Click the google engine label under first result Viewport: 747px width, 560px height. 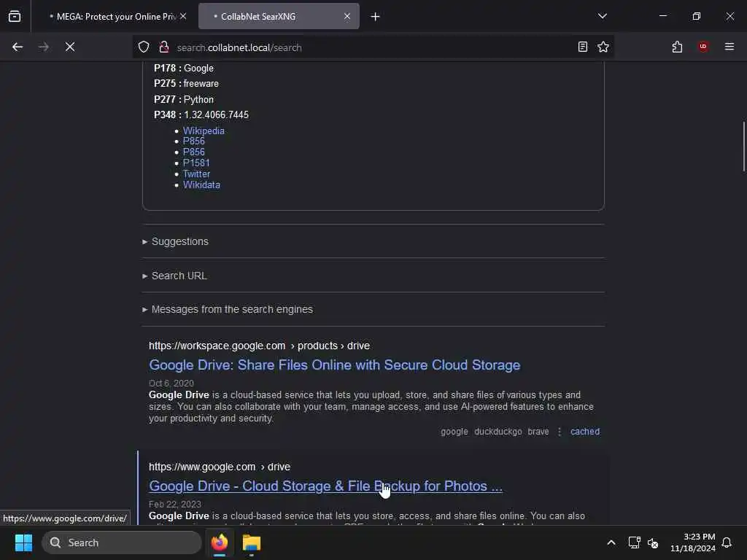pos(454,432)
